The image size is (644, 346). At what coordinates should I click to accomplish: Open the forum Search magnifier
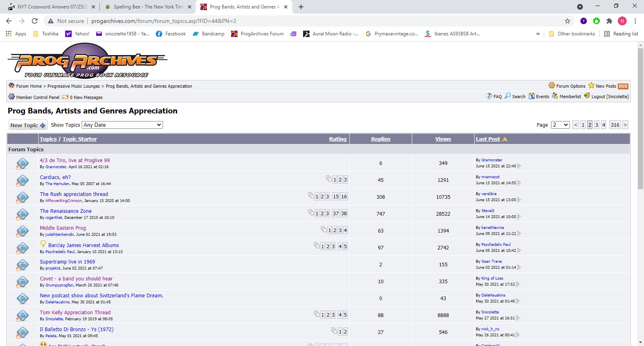[515, 96]
